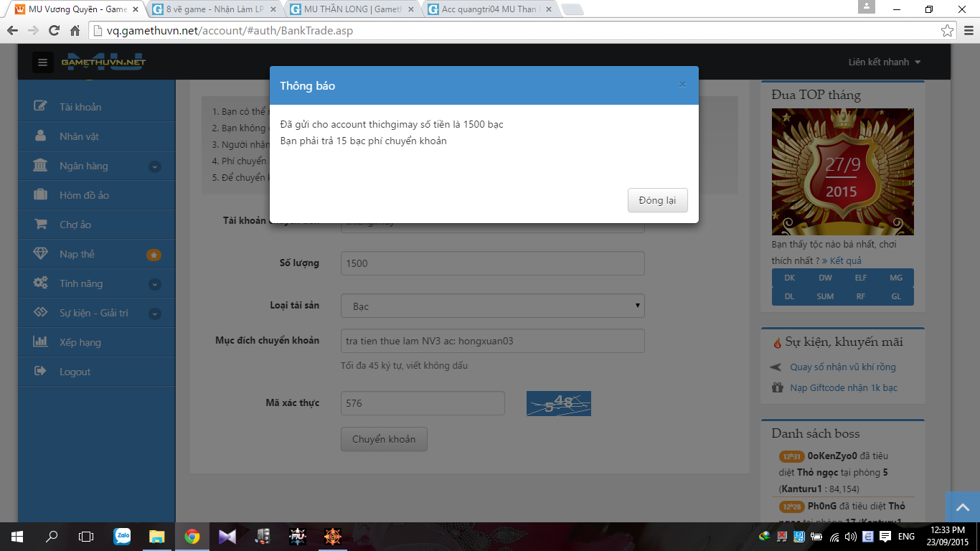This screenshot has width=980, height=551.
Task: Click the Nạp thẻ diamond icon
Action: coord(41,253)
